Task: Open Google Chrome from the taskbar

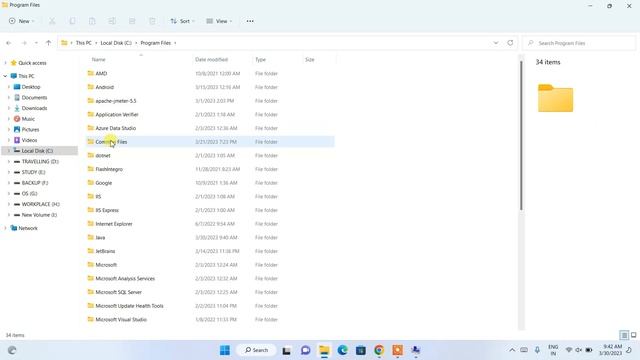Action: pyautogui.click(x=379, y=350)
